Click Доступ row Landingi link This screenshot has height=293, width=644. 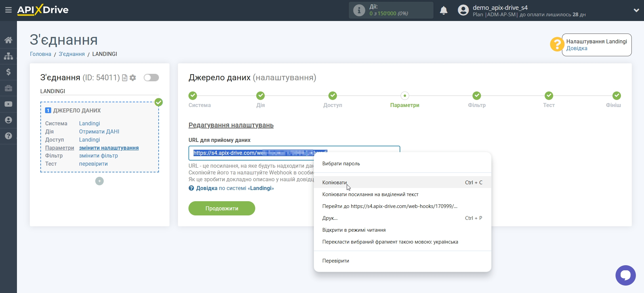(89, 140)
